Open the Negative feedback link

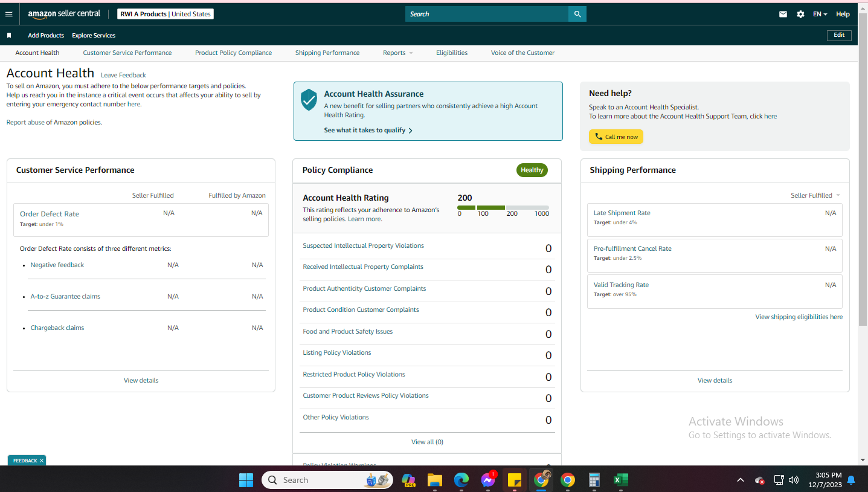click(57, 265)
